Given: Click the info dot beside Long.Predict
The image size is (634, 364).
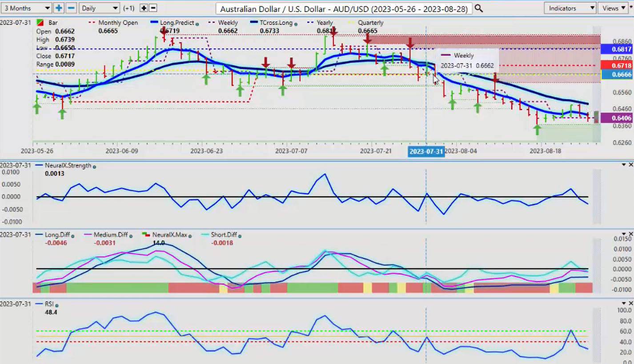Looking at the screenshot, I should pyautogui.click(x=197, y=24).
